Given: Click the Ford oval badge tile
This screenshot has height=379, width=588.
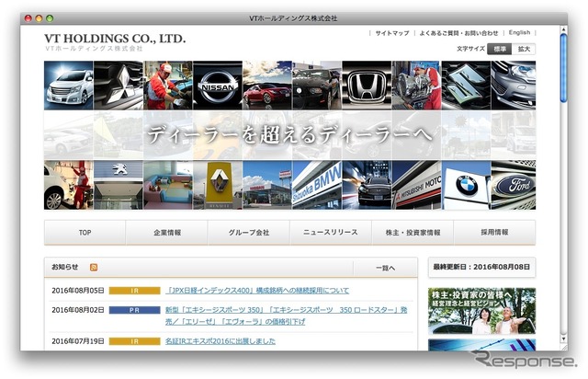Looking at the screenshot, I should click(x=514, y=185).
